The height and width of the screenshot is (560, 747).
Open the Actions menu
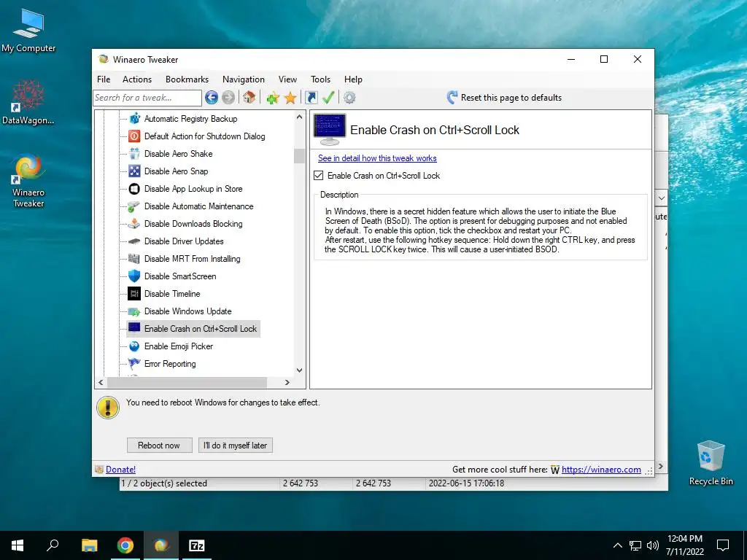(x=137, y=79)
